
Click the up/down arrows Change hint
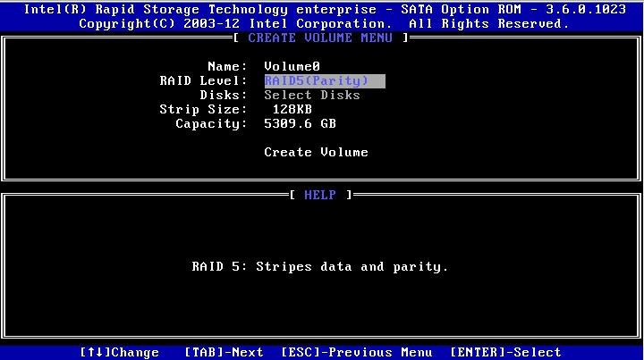(x=119, y=352)
